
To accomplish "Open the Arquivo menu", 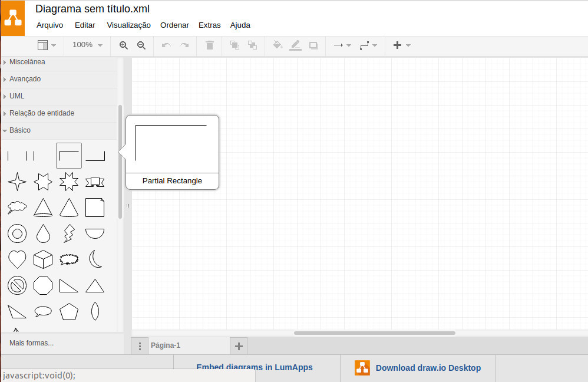I will tap(49, 25).
